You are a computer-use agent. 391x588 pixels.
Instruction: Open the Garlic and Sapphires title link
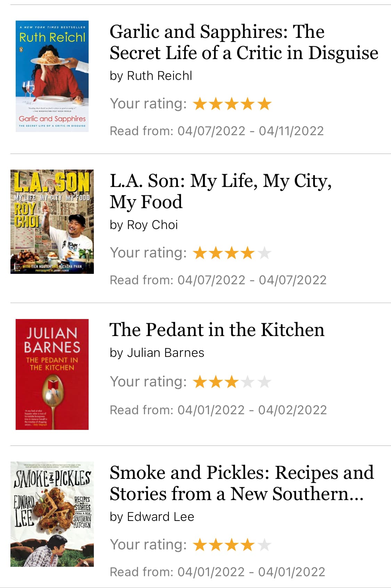click(x=244, y=42)
